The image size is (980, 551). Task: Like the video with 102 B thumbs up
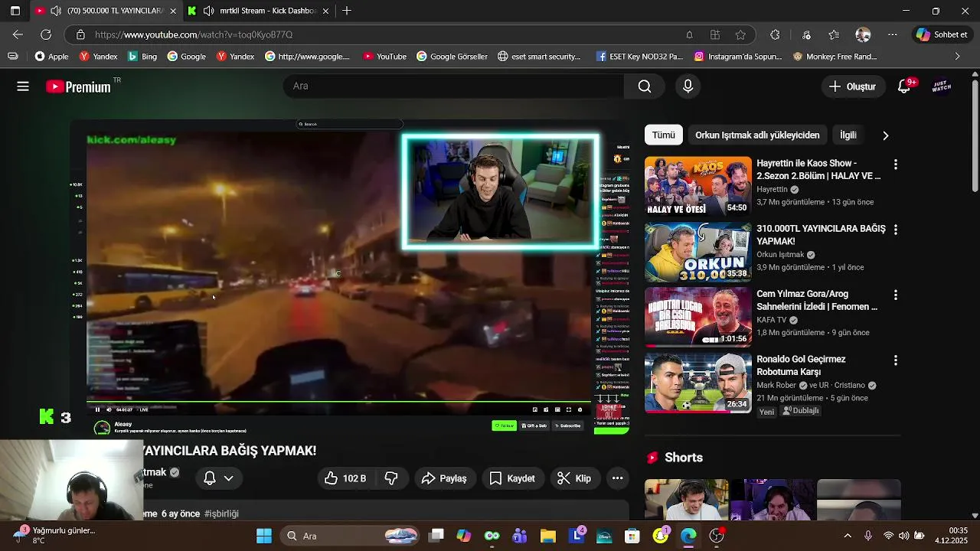(345, 478)
